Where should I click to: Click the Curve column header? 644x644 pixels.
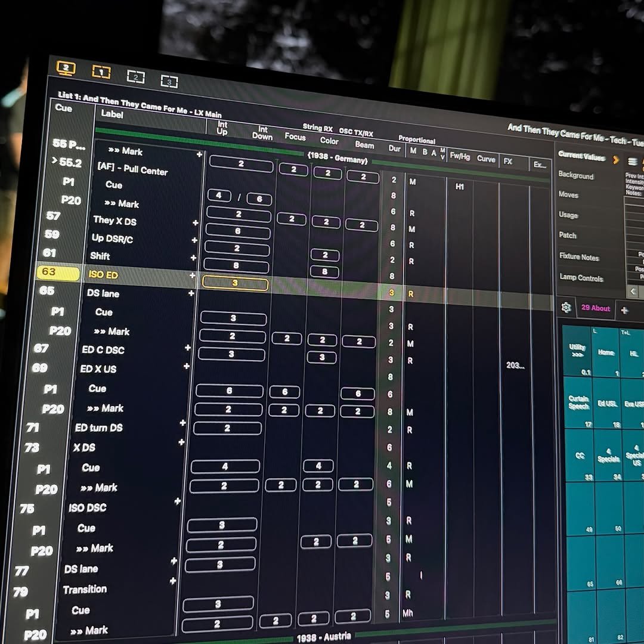[x=486, y=159]
